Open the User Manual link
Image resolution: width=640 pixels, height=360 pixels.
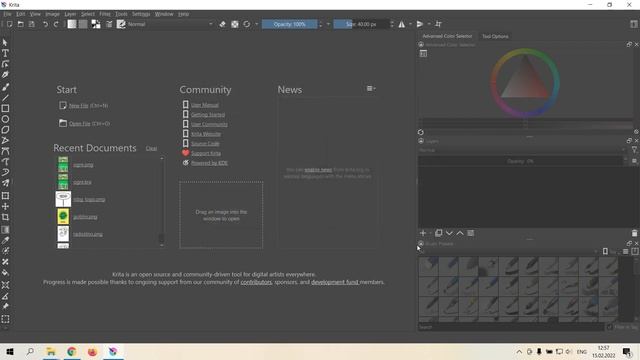[205, 105]
